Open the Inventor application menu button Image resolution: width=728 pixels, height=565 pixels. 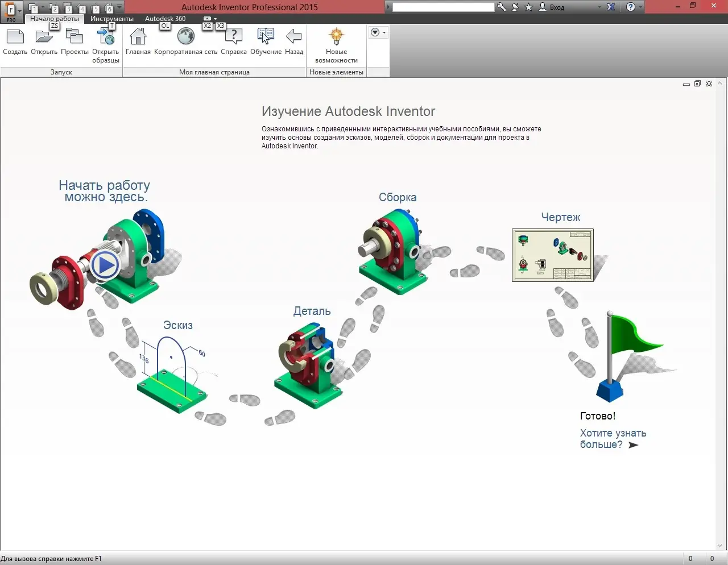11,11
